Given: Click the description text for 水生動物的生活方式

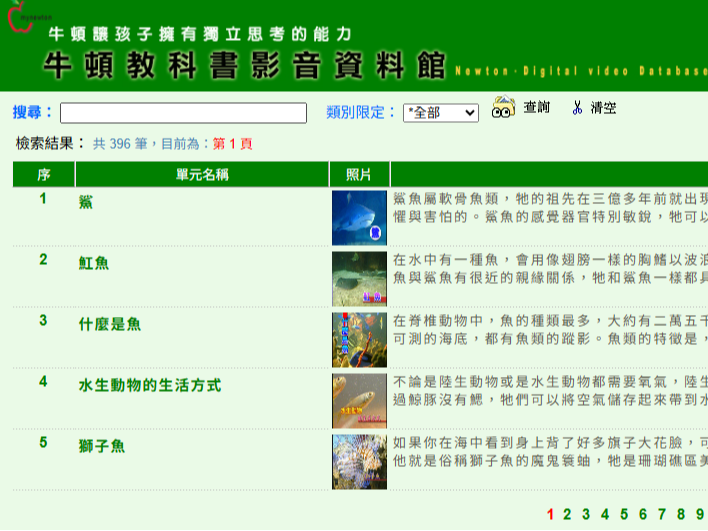Looking at the screenshot, I should [x=550, y=391].
